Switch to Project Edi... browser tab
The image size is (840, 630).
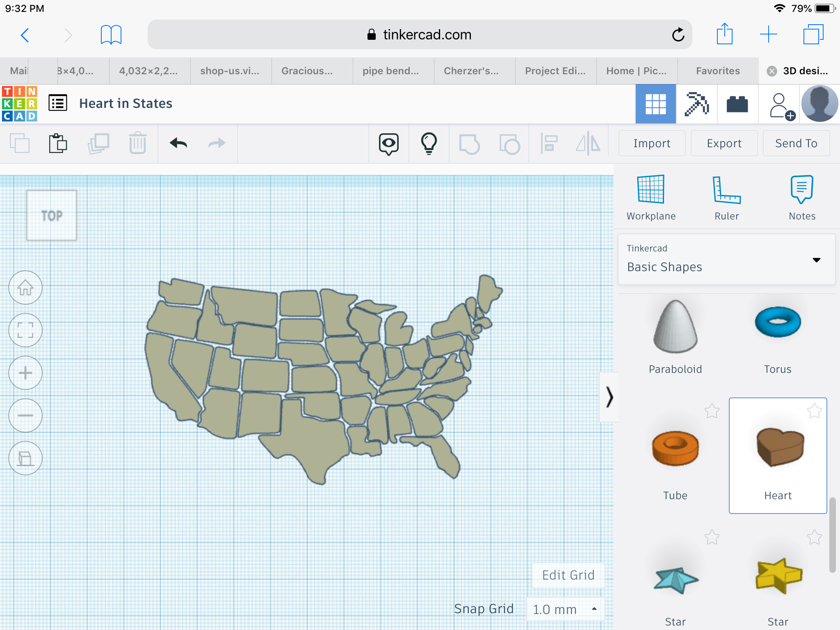pos(555,71)
